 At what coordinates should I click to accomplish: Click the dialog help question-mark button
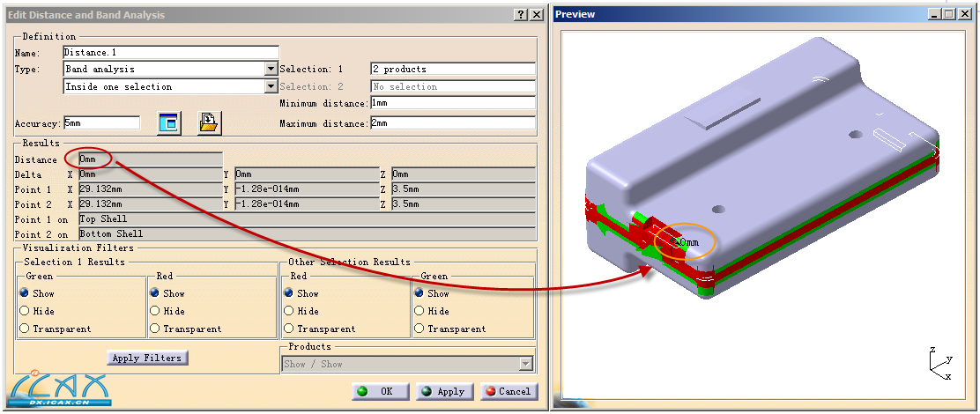(x=522, y=15)
